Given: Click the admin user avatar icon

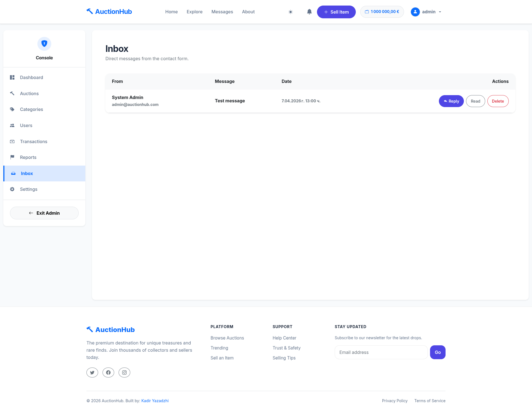Looking at the screenshot, I should point(415,12).
